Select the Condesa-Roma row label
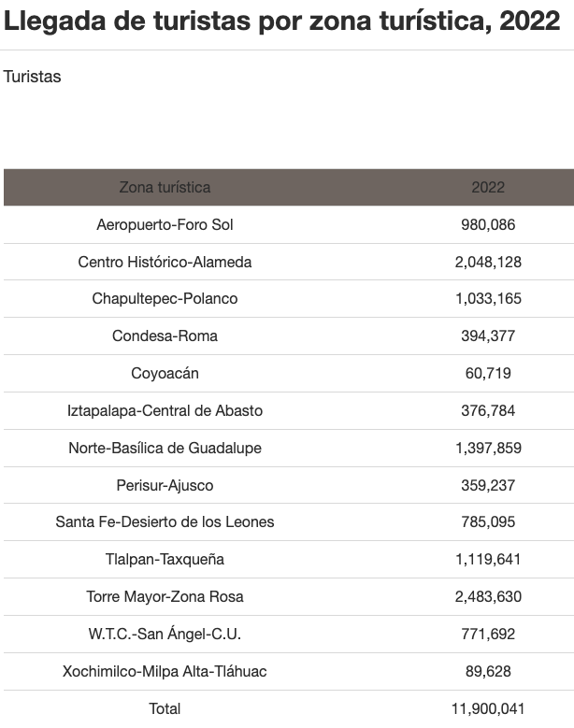Screen dimensions: 574x728 point(165,336)
